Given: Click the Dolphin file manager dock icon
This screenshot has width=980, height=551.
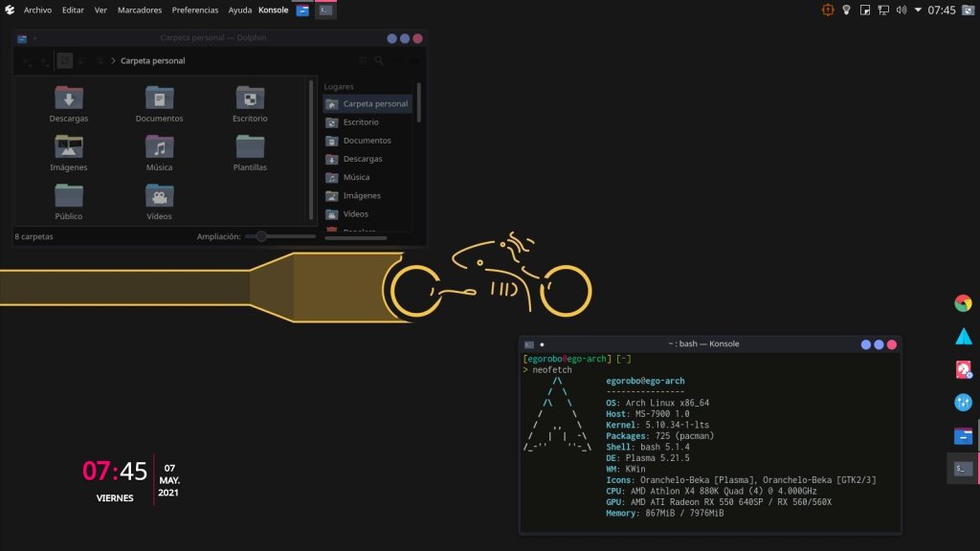Looking at the screenshot, I should point(963,436).
